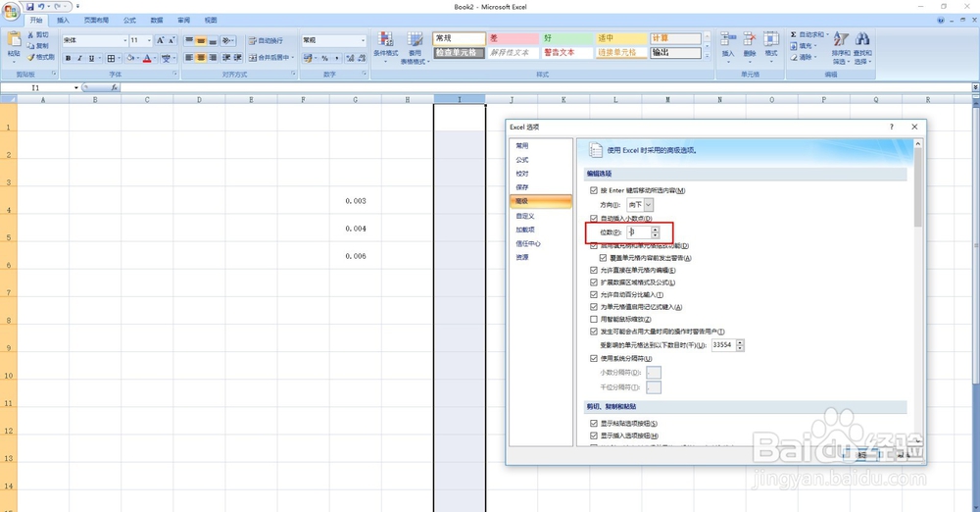Toggle 允许自动百分比输入 checkbox
The height and width of the screenshot is (512, 980).
click(594, 295)
